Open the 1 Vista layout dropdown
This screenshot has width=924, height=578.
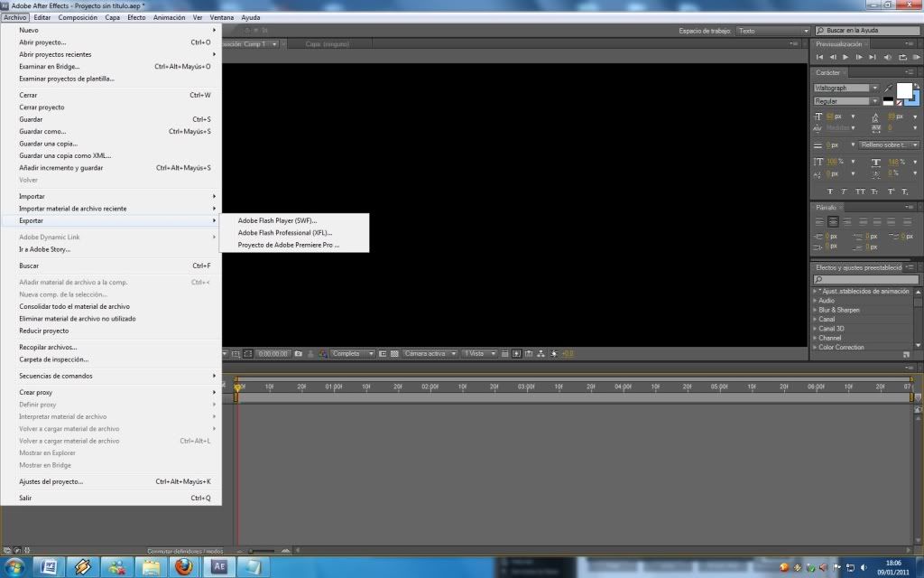(480, 353)
